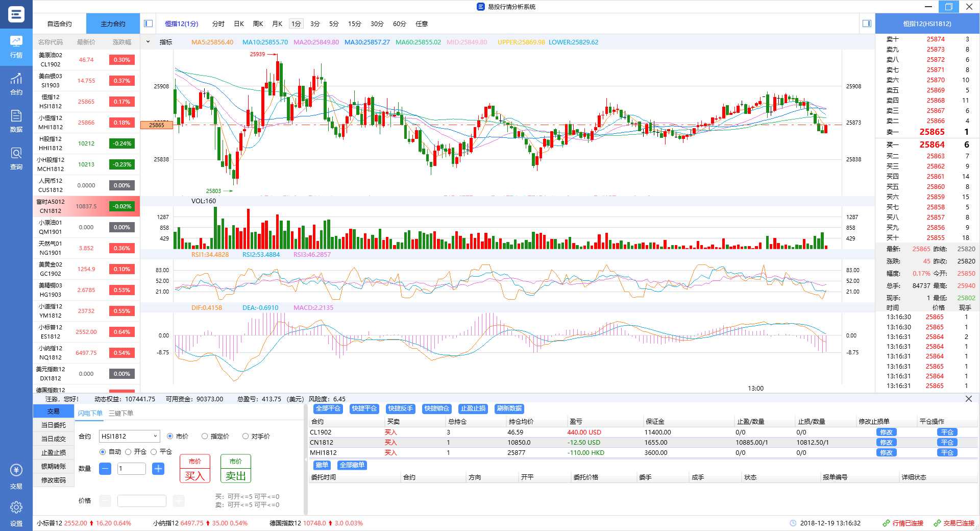Click the 市价 买入 buy button
The height and width of the screenshot is (531, 980).
pos(194,469)
